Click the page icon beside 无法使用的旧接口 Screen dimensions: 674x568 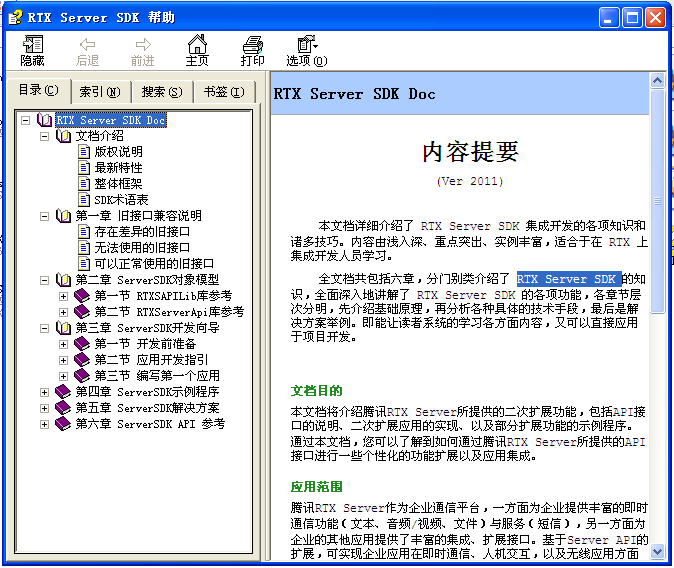84,248
